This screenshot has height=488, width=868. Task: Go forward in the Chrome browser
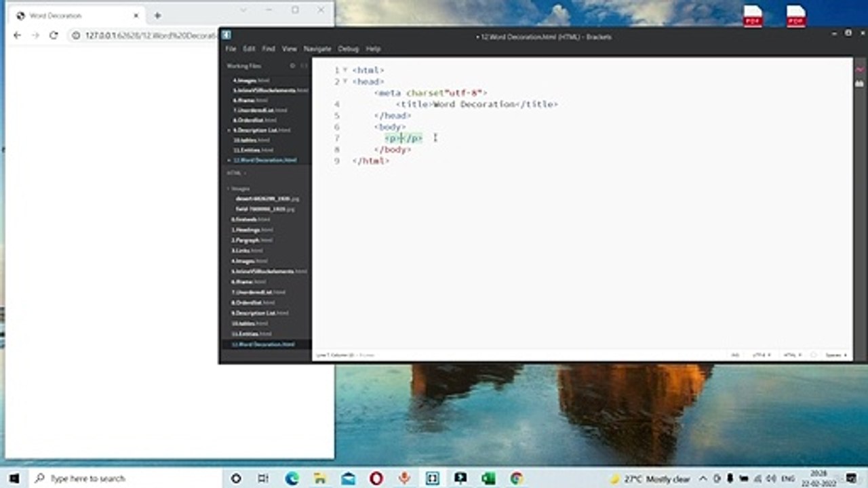(x=35, y=35)
